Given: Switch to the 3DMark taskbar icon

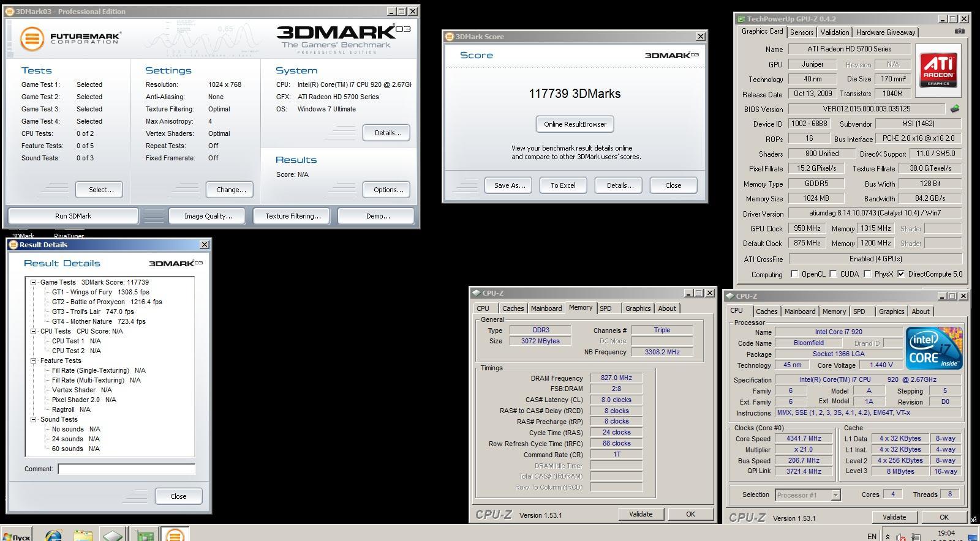Looking at the screenshot, I should tap(175, 534).
